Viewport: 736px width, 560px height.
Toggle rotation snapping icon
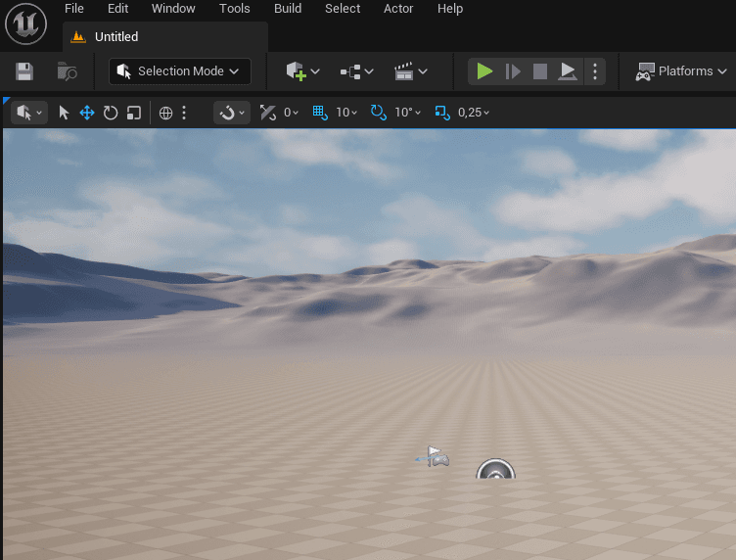pyautogui.click(x=379, y=113)
